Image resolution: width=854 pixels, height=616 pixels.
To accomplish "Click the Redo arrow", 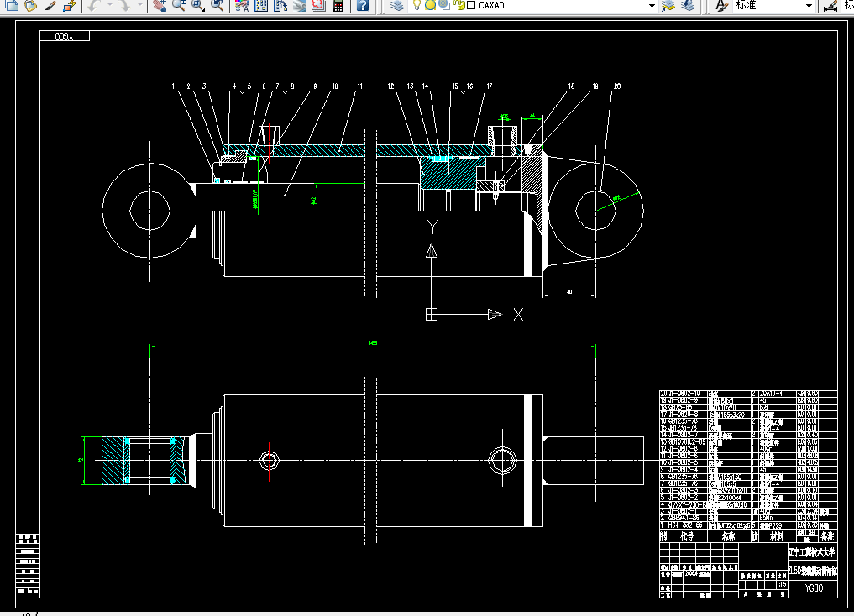I will pos(125,5).
